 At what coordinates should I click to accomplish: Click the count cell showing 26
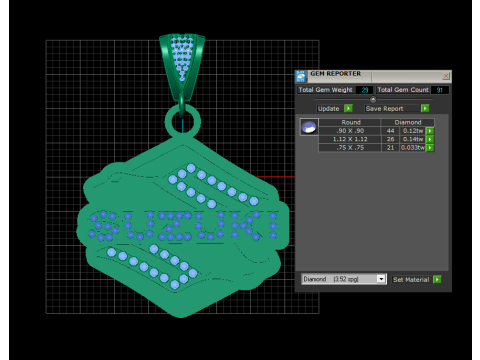click(390, 139)
